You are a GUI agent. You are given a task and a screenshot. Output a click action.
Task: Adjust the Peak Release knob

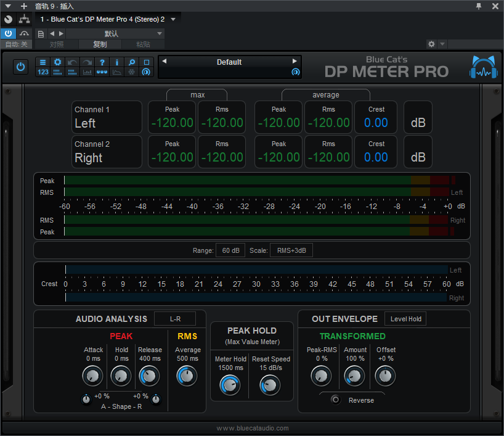149,376
